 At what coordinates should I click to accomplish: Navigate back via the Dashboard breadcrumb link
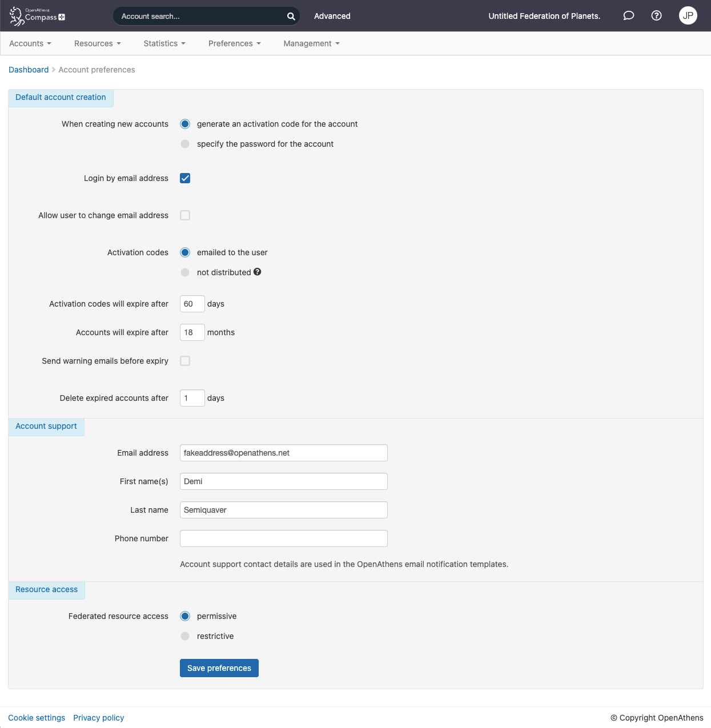pos(29,69)
